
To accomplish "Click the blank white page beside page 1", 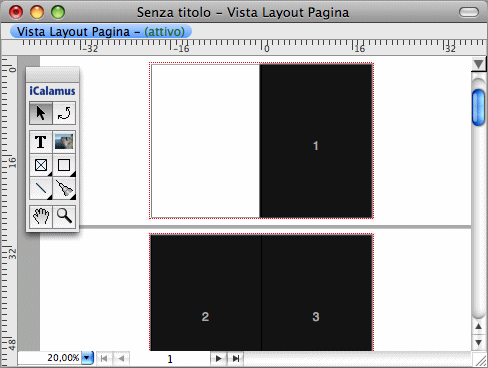I will click(x=205, y=141).
